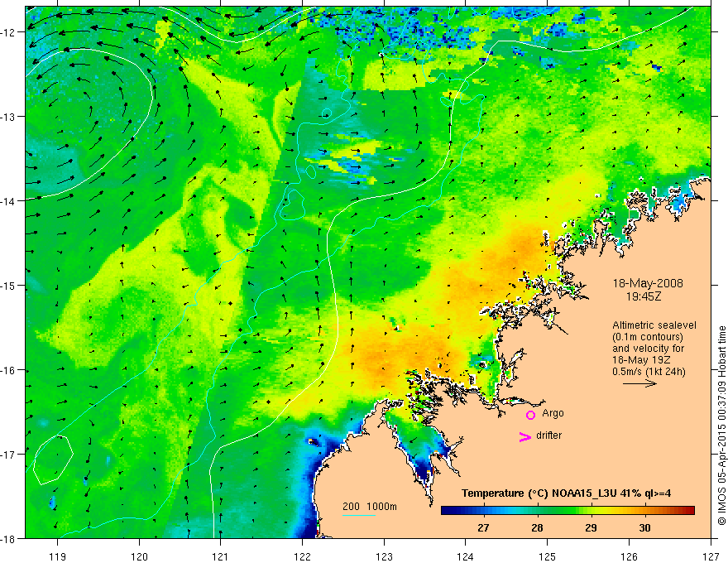Click the dark blue end of color bar
728x563 pixels.
click(x=446, y=510)
